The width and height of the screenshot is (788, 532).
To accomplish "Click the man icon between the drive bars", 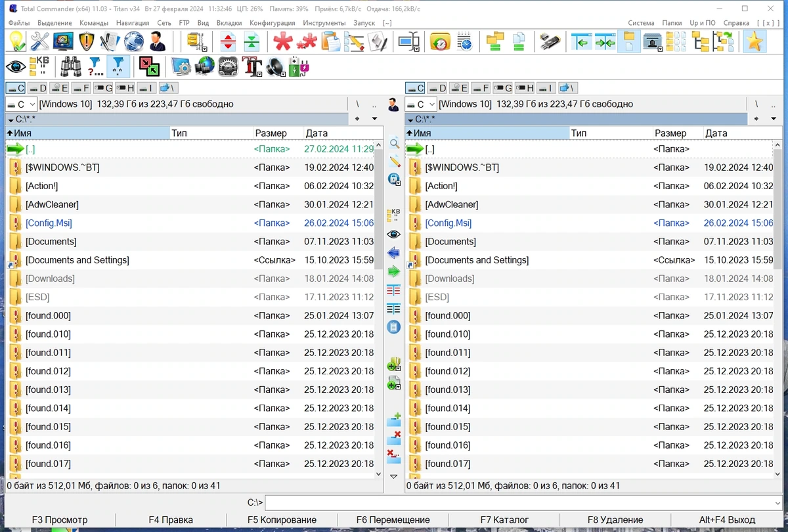I will point(393,104).
